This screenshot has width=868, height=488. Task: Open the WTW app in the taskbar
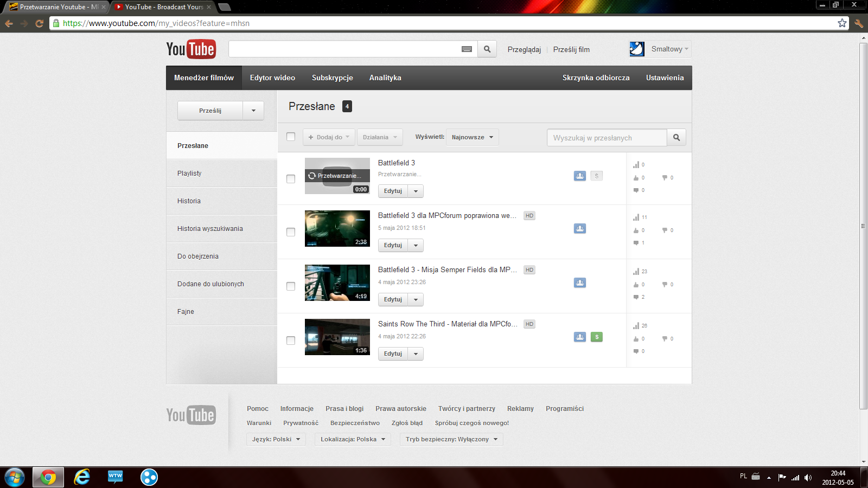click(116, 477)
